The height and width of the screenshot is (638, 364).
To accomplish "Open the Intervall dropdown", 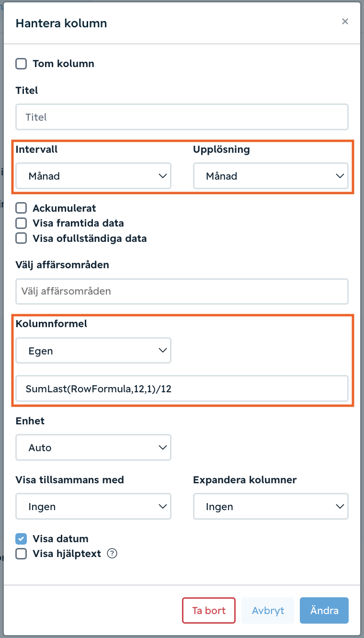I will [93, 176].
